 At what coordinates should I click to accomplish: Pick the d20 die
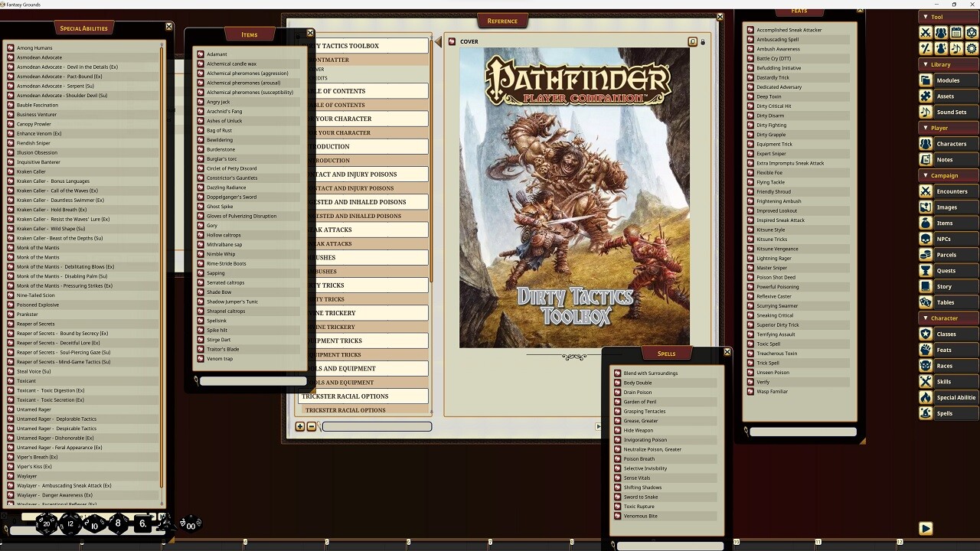[x=47, y=524]
